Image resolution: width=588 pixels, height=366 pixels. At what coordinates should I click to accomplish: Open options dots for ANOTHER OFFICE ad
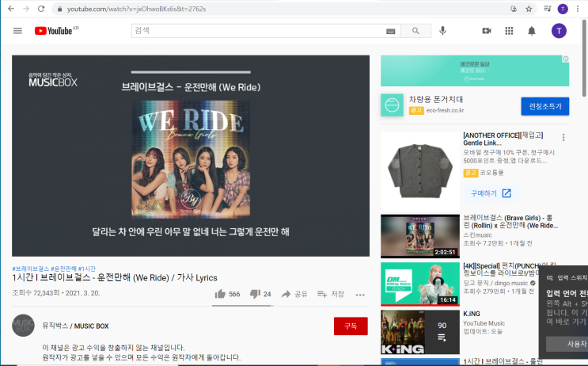click(x=563, y=137)
